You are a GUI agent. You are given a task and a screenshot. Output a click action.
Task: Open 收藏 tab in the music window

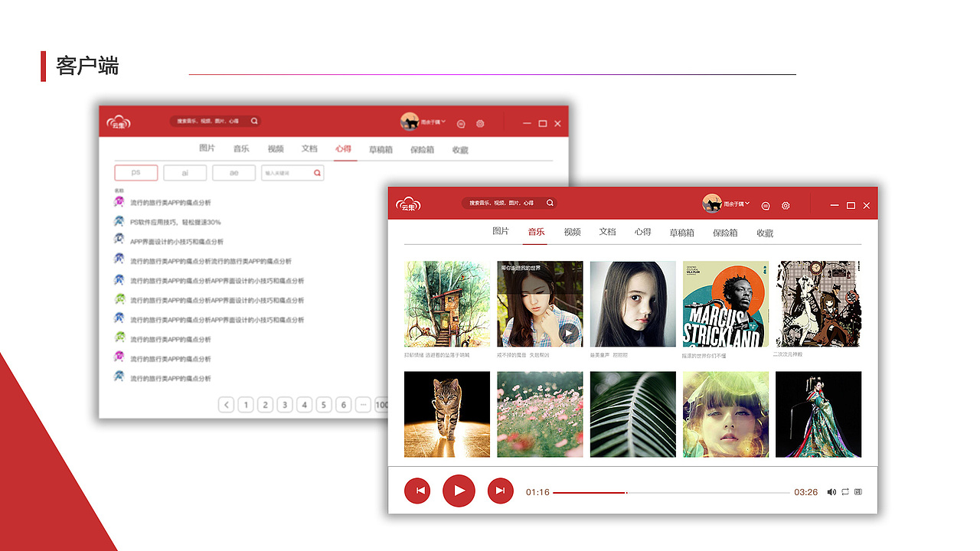[x=765, y=233]
